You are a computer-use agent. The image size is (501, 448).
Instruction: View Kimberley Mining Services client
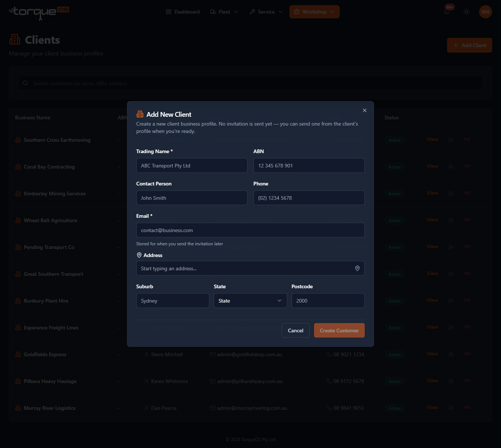click(432, 193)
